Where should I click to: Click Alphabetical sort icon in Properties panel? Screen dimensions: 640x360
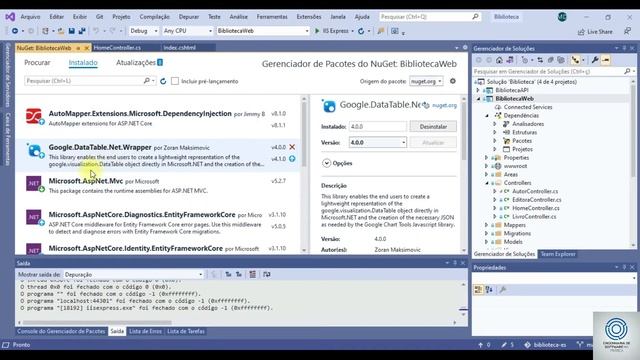coord(489,290)
